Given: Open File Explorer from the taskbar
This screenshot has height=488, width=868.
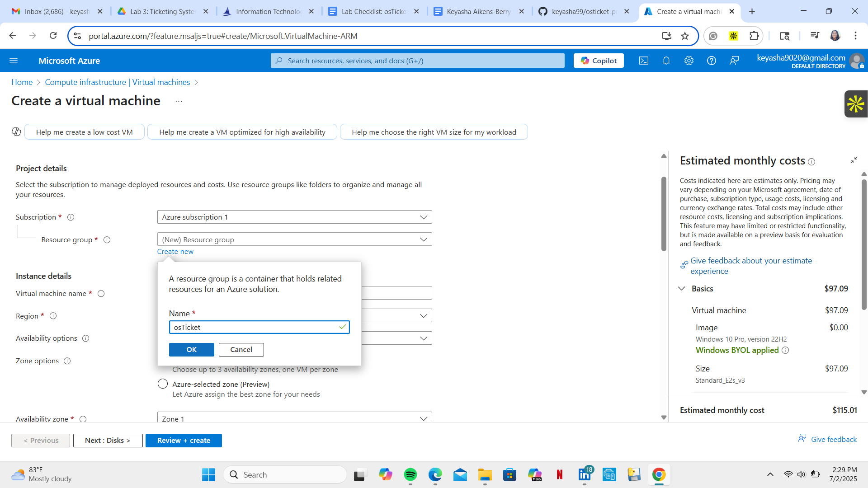Looking at the screenshot, I should [x=485, y=474].
